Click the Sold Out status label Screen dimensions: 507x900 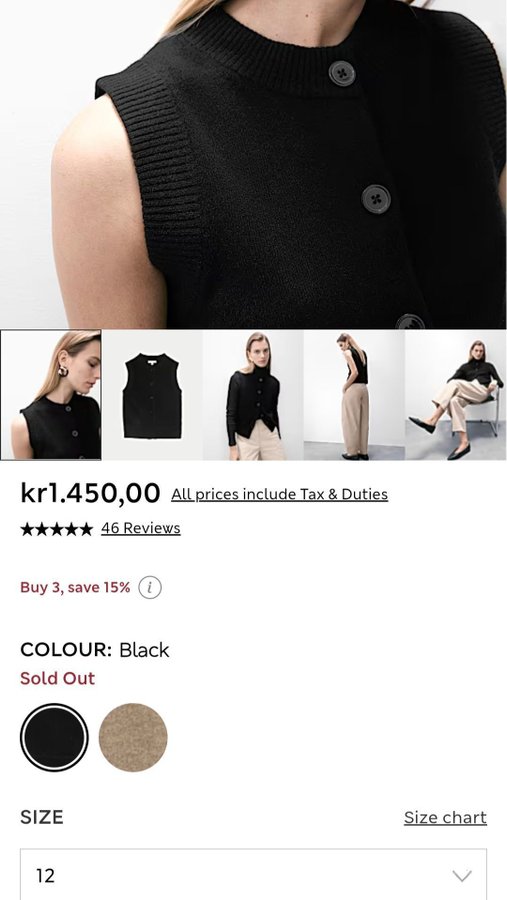pyautogui.click(x=57, y=678)
